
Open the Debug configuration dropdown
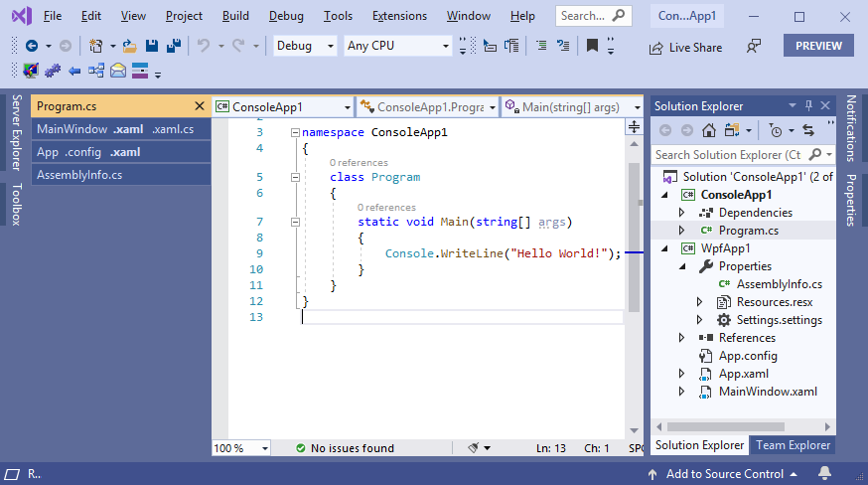pos(305,46)
